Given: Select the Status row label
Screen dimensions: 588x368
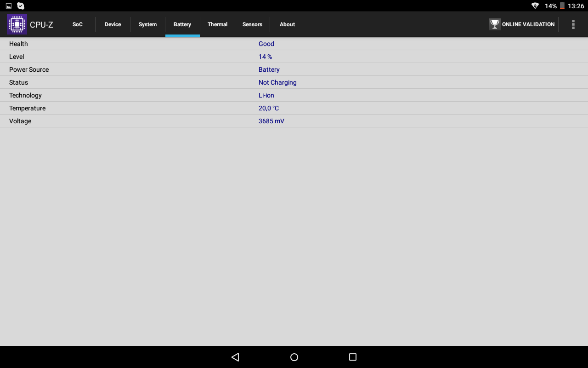Looking at the screenshot, I should coord(18,82).
